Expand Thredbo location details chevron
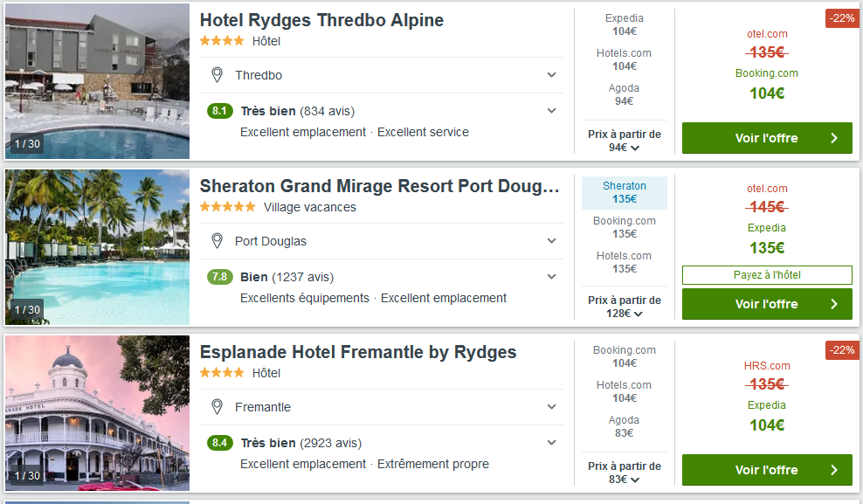Image resolution: width=863 pixels, height=504 pixels. 552,75
